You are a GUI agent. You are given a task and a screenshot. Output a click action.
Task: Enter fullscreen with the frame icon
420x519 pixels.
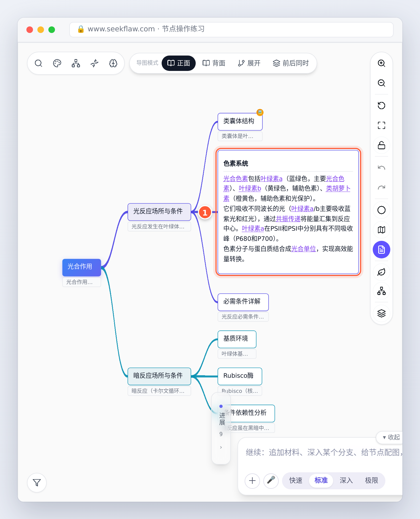click(382, 125)
